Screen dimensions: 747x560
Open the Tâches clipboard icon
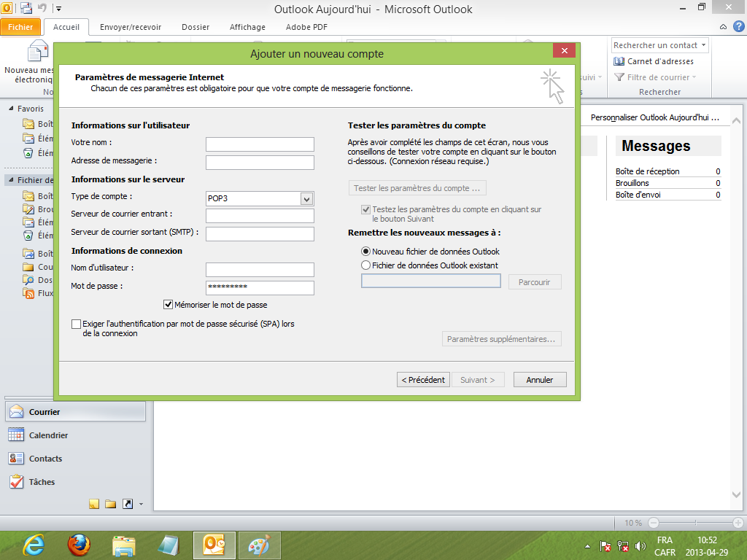click(16, 481)
